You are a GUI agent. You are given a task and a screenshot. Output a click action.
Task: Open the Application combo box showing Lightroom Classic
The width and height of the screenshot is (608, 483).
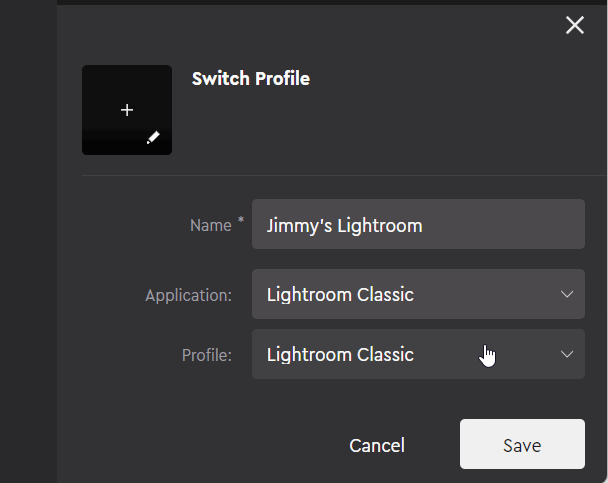click(x=400, y=295)
